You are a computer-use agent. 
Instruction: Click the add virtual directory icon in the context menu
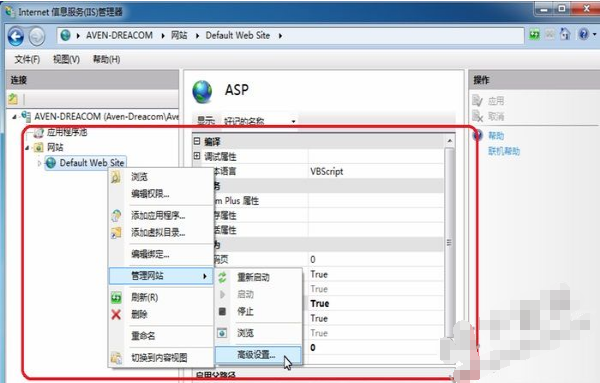click(x=116, y=232)
